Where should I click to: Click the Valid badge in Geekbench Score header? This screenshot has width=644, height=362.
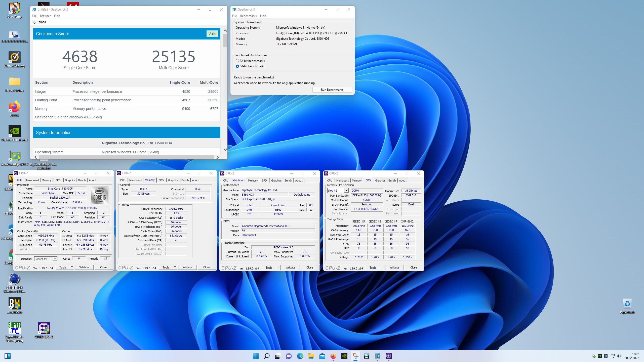[212, 34]
